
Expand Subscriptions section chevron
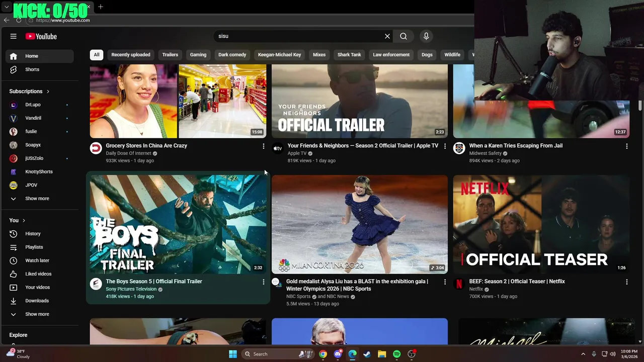(x=48, y=92)
